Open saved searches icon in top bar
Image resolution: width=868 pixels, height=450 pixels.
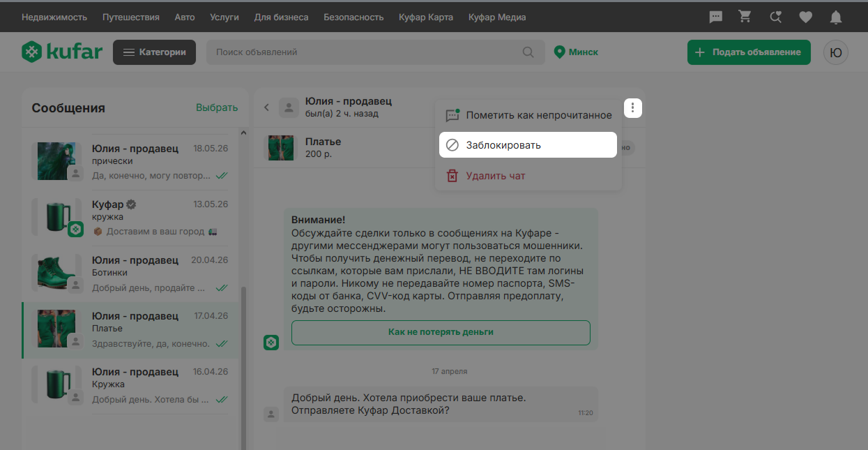click(x=775, y=17)
